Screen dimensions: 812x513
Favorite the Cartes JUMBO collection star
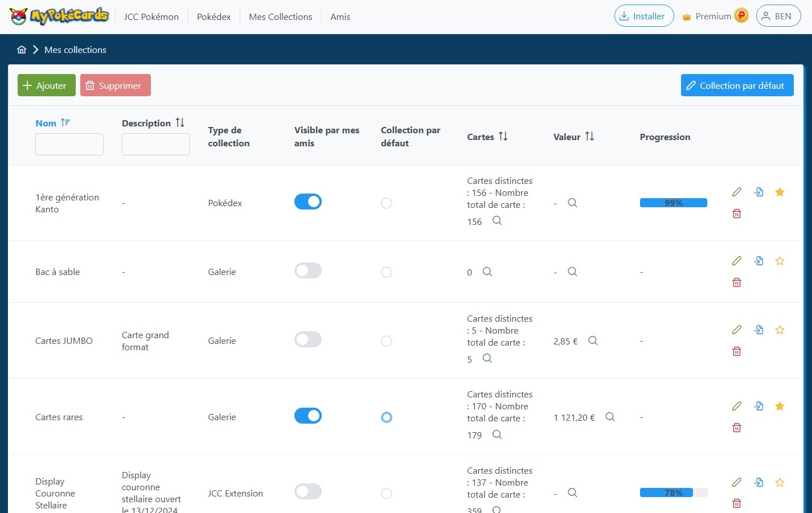[780, 330]
